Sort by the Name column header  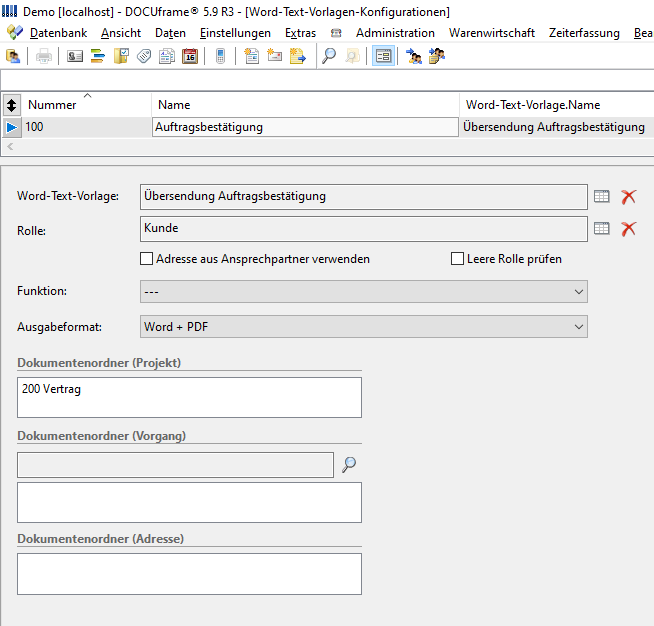(x=305, y=105)
